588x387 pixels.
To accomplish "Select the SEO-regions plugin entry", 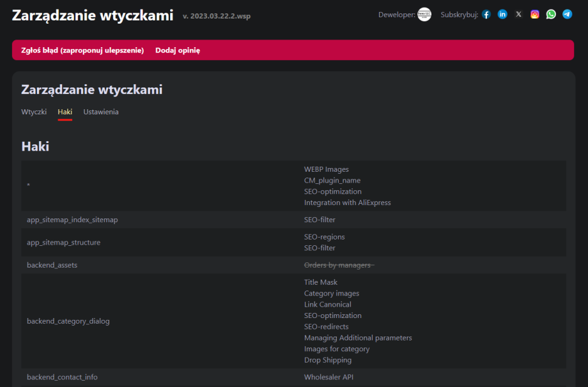I will (324, 237).
